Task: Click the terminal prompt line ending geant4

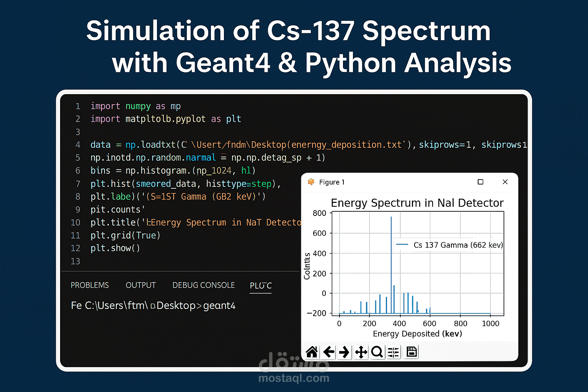Action: 153,305
